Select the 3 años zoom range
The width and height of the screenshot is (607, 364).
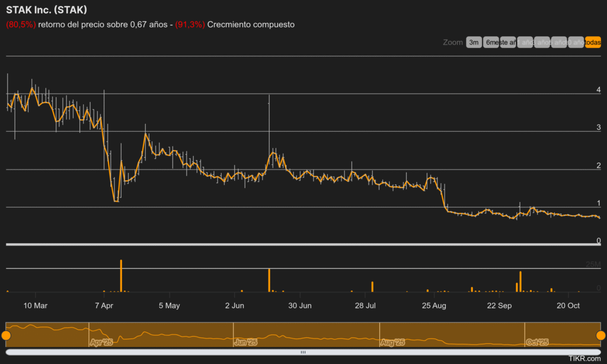542,42
